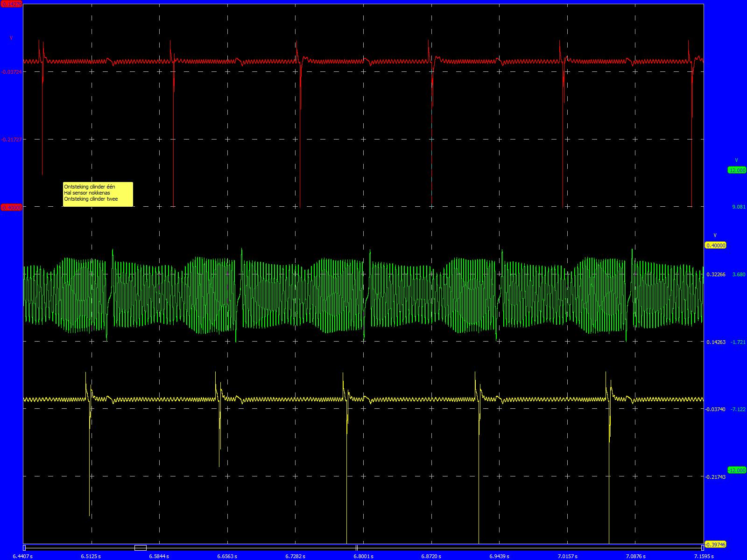Click the 9.081 green axis tick label

pyautogui.click(x=739, y=207)
